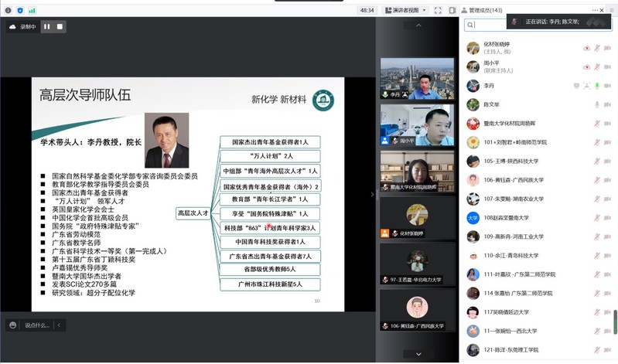Viewport: 618px width, 364px height.
Task: Click the meeting info icon
Action: 8,10
